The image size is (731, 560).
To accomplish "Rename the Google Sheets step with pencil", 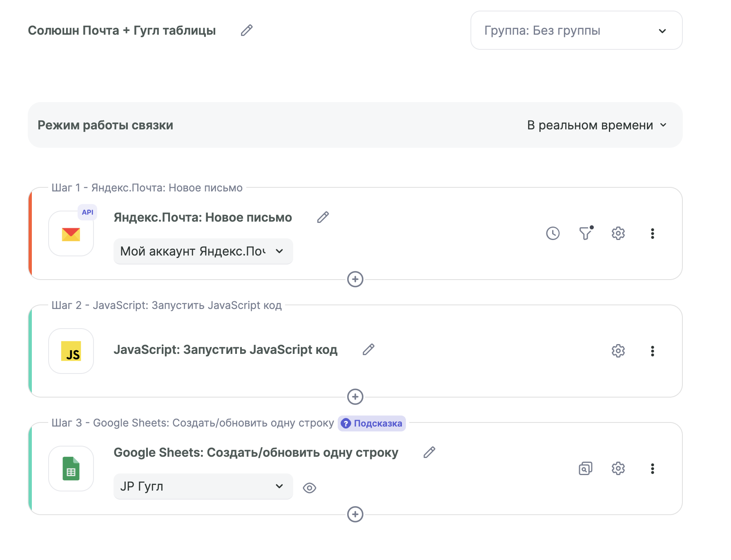I will (x=429, y=452).
